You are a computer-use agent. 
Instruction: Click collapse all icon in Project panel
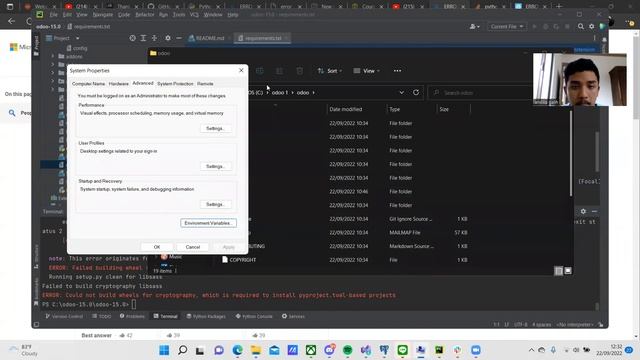(x=154, y=38)
